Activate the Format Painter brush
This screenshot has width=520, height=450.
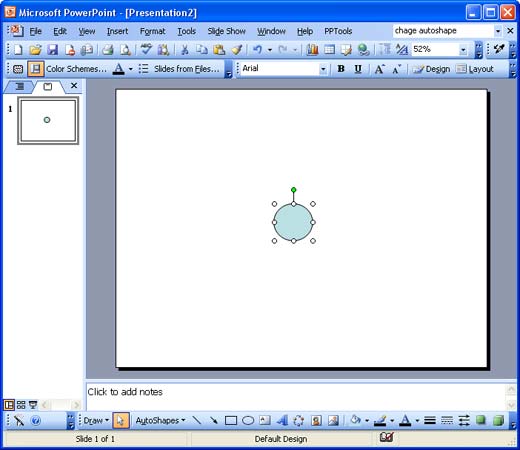pyautogui.click(x=236, y=50)
